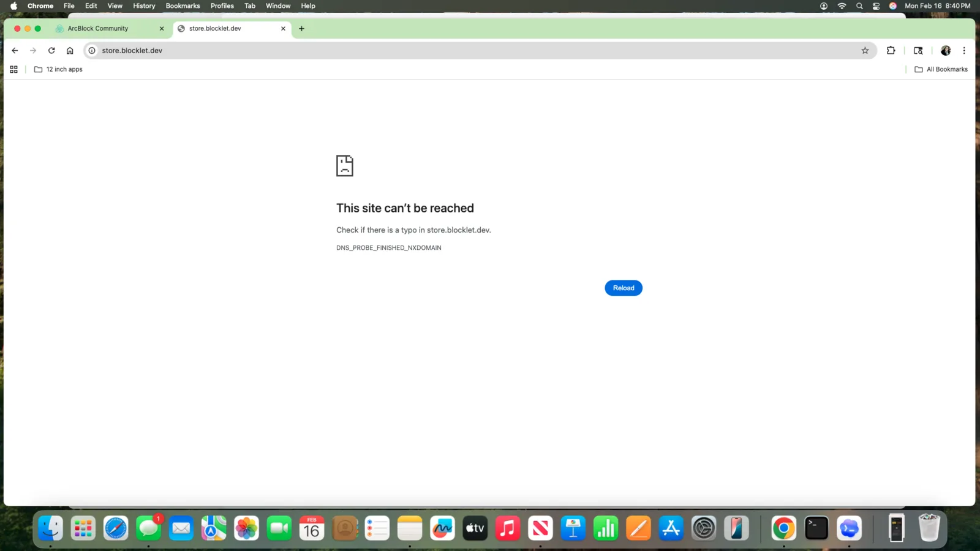980x551 pixels.
Task: Open the View menu
Action: coord(115,6)
